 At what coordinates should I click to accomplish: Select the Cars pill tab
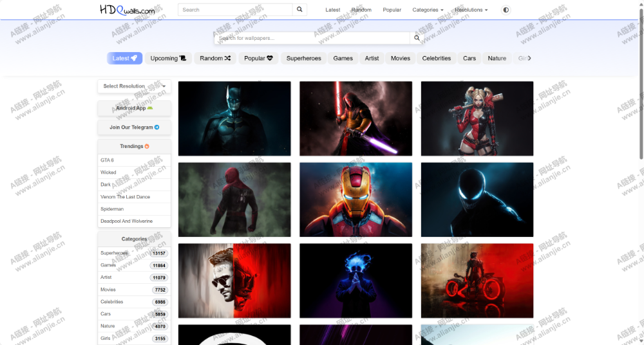[469, 59]
